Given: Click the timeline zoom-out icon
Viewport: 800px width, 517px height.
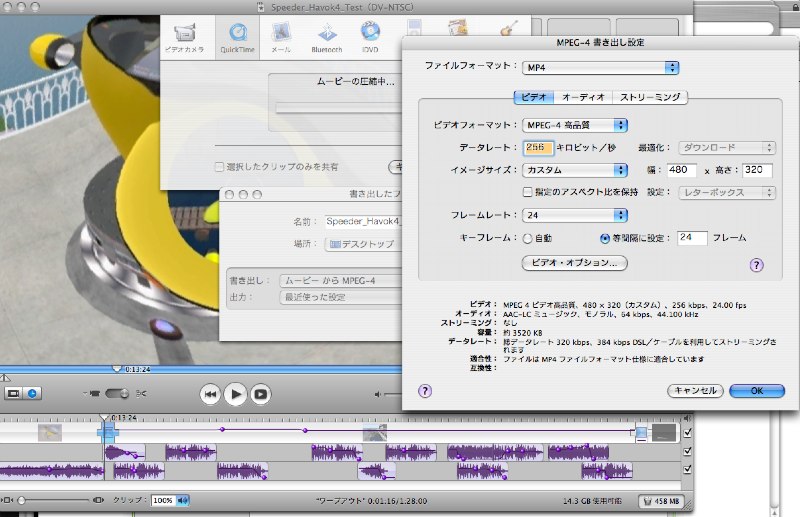Looking at the screenshot, I should tap(7, 500).
